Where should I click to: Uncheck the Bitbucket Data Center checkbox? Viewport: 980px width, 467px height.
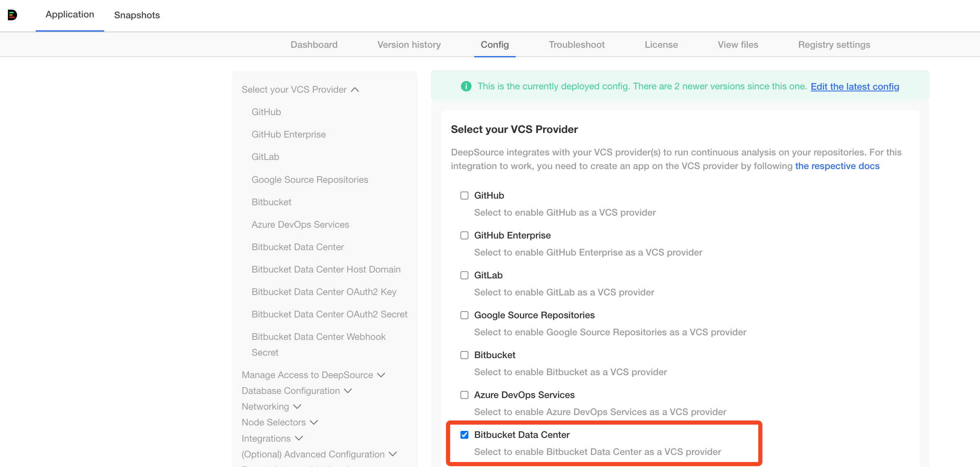[464, 435]
